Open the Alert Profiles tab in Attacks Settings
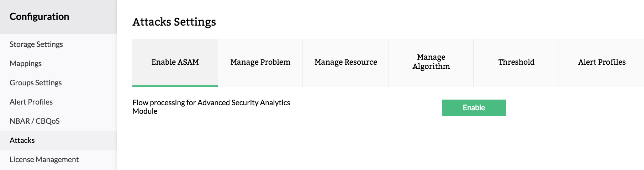 click(602, 62)
